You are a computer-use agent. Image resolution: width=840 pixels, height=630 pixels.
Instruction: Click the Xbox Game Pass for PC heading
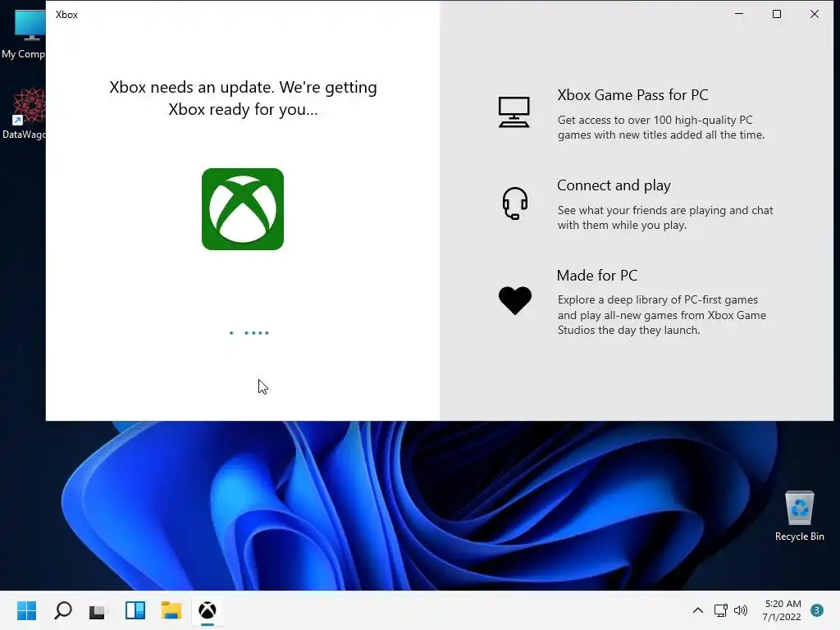tap(632, 95)
